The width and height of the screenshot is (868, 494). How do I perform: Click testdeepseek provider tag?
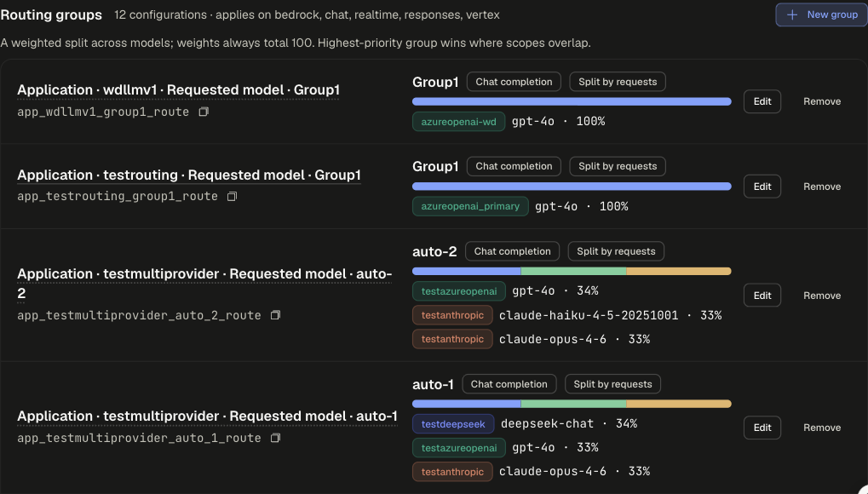(x=453, y=424)
